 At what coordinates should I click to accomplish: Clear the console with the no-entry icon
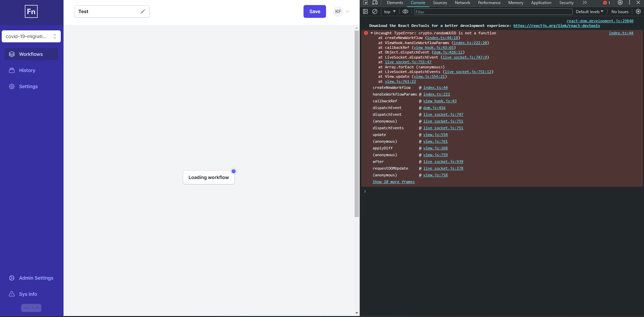(375, 11)
